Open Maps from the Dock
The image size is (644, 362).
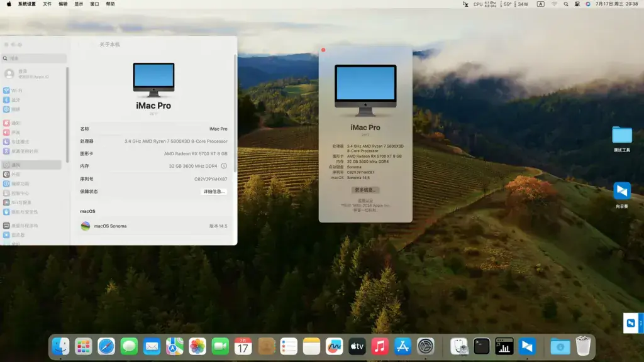point(175,346)
